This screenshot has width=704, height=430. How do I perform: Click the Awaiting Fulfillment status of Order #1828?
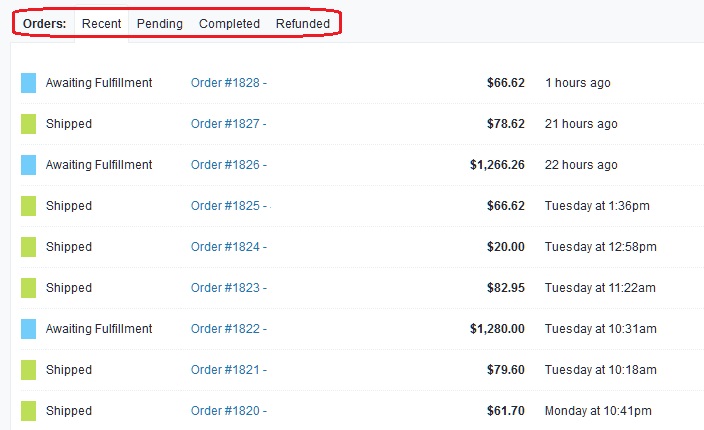(99, 83)
